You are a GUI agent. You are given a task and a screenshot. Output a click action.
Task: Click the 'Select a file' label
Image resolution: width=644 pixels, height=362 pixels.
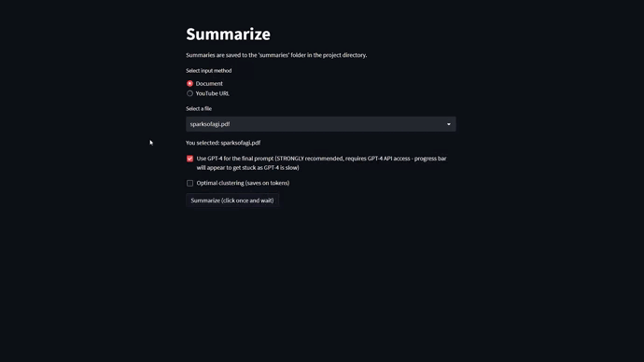tap(199, 109)
